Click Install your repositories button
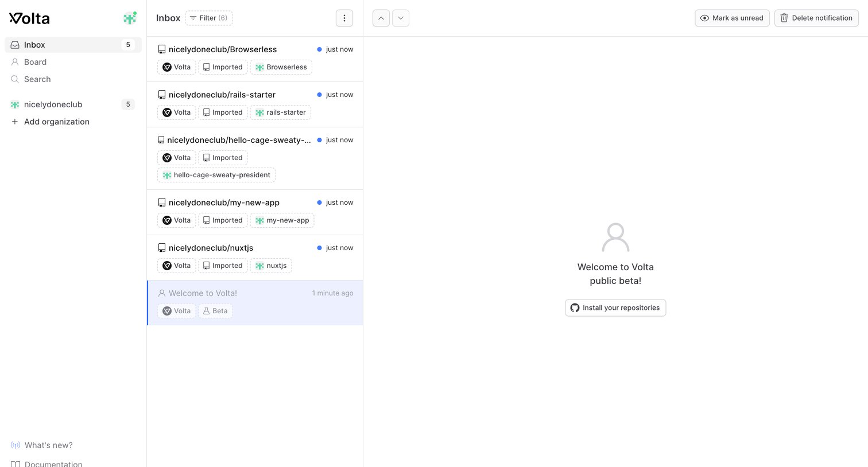This screenshot has height=467, width=868. 615,308
